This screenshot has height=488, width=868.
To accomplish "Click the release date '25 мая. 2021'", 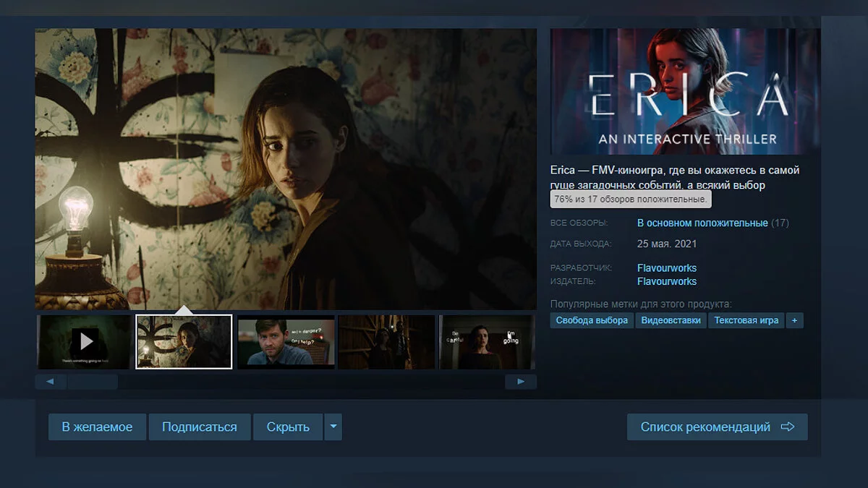I will pos(667,244).
